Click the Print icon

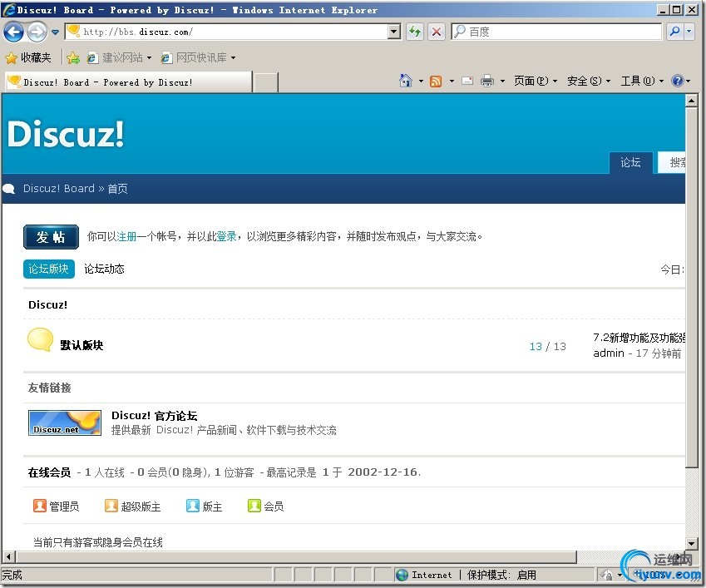pos(487,81)
